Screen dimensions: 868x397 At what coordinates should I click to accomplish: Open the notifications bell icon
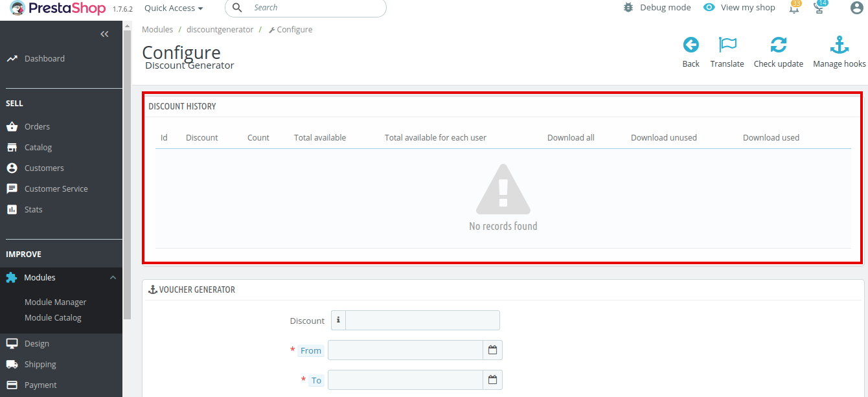[x=794, y=8]
